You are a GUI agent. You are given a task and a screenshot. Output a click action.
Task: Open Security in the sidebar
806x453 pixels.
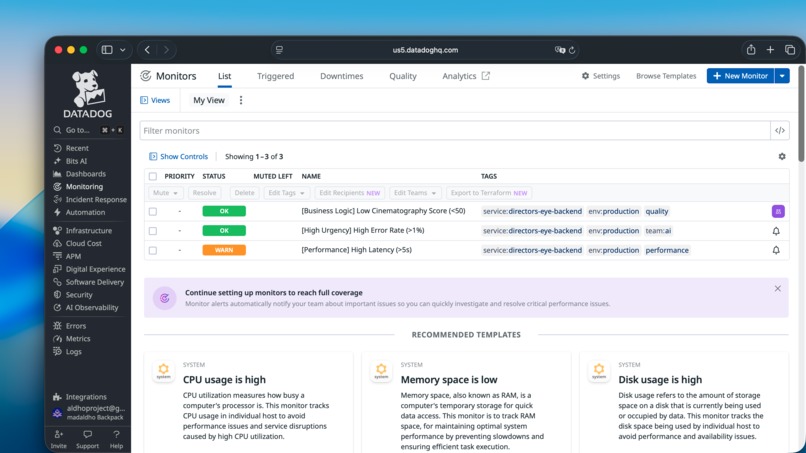tap(72, 295)
